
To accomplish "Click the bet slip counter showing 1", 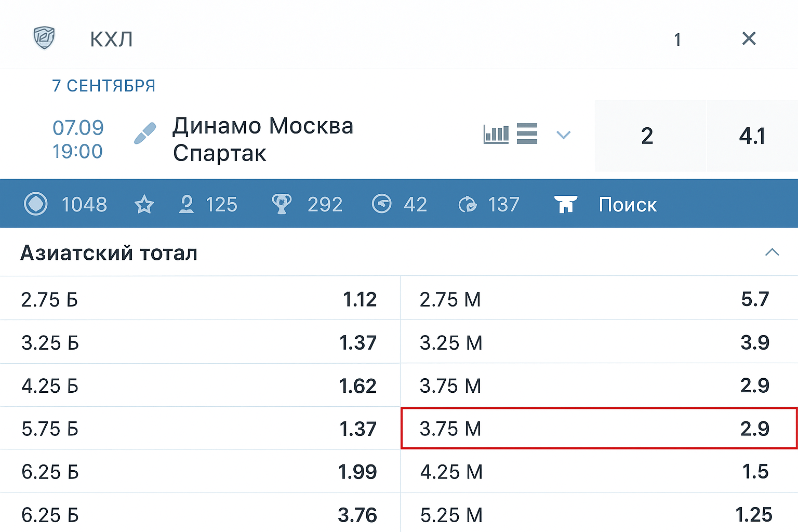I will click(x=677, y=39).
